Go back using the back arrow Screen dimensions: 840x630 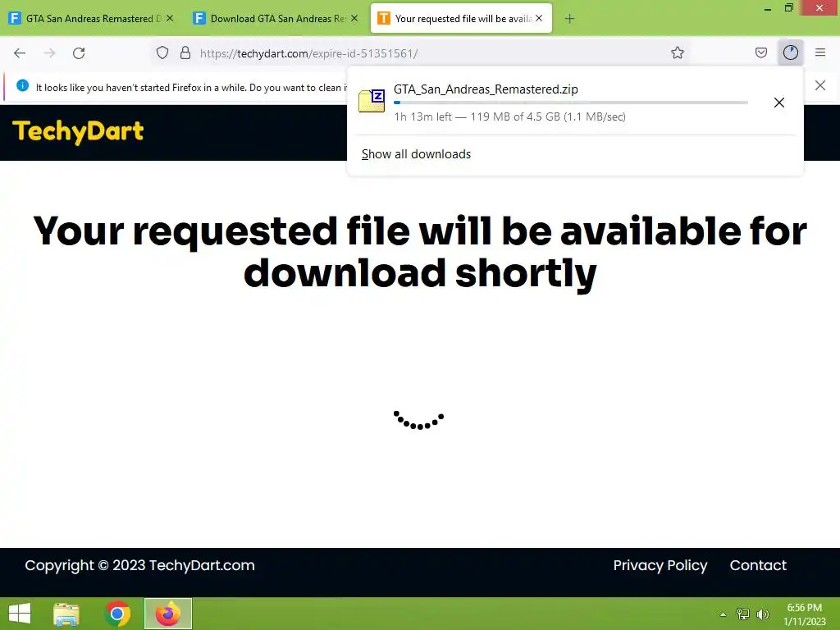click(20, 53)
